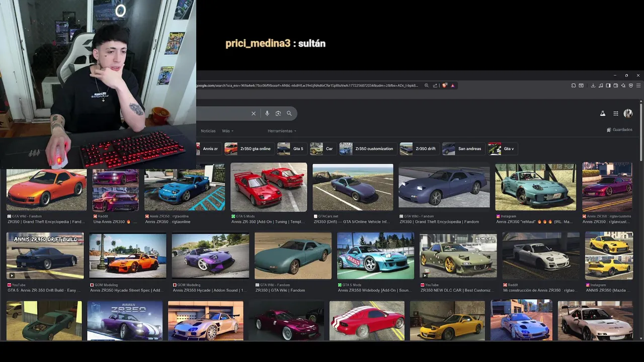
Task: Toggle the browser sidebar panel
Action: [x=608, y=85]
